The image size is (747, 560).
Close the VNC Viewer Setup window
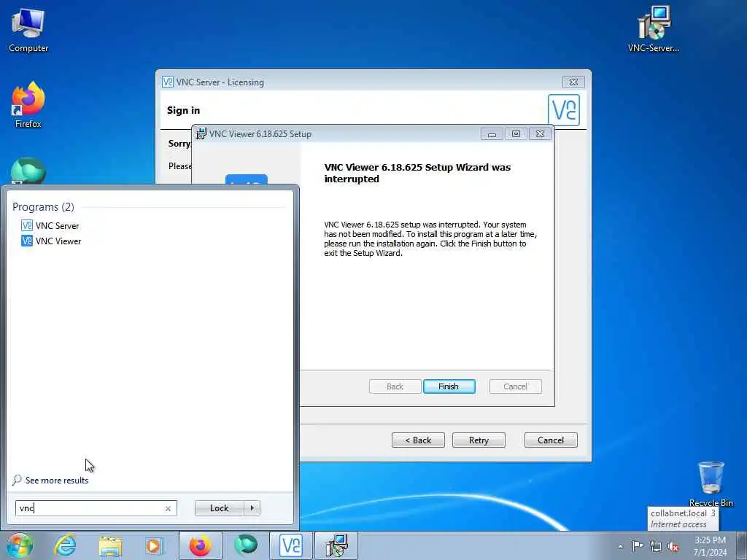(540, 134)
